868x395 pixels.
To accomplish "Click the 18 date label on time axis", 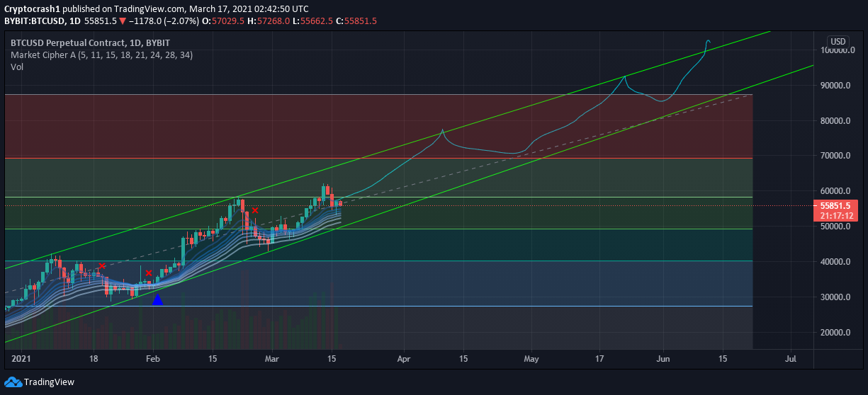I will point(94,359).
